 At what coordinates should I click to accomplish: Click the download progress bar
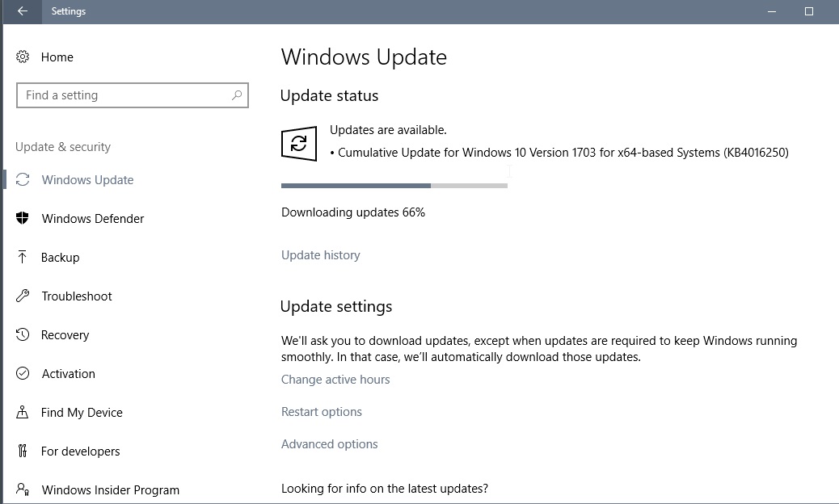pos(394,186)
